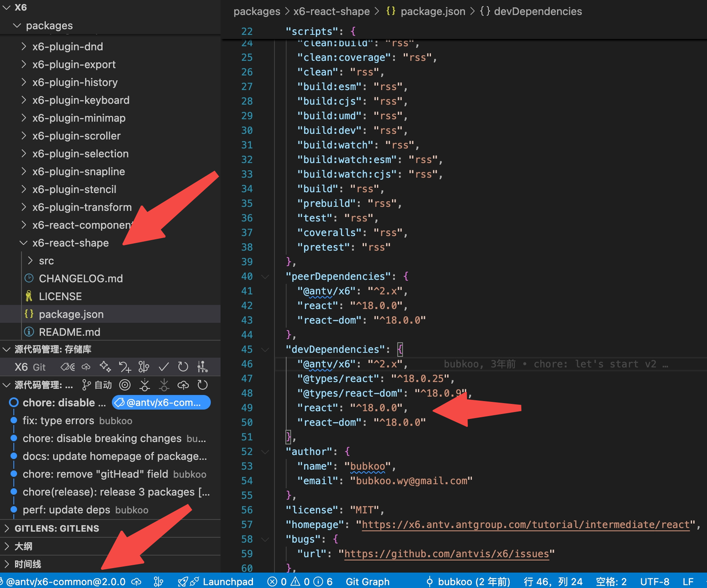
Task: Click the fetch arrow icon in the graph header
Action: click(145, 385)
